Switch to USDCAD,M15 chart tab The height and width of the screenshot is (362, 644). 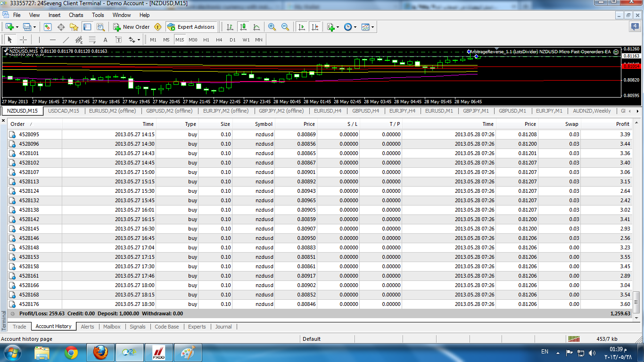click(x=64, y=111)
